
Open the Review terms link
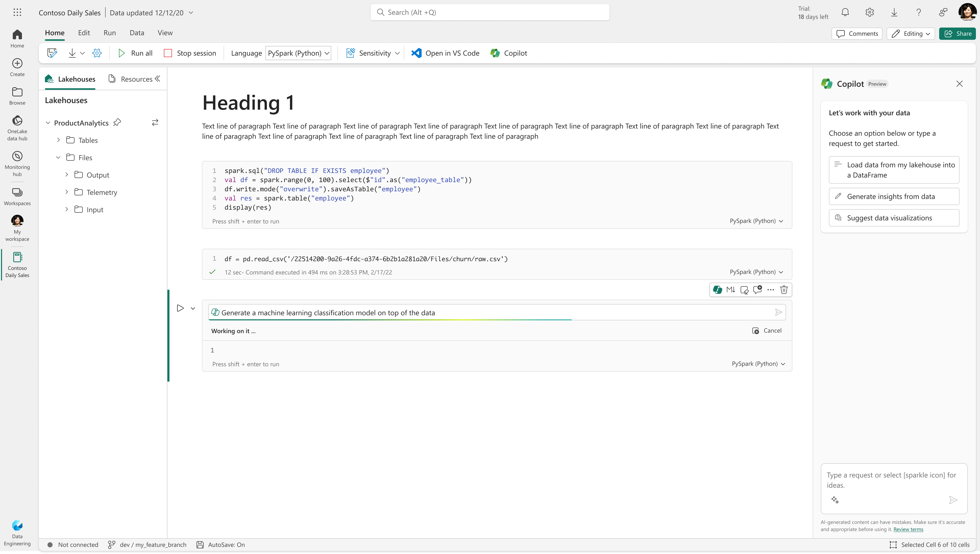pyautogui.click(x=908, y=529)
